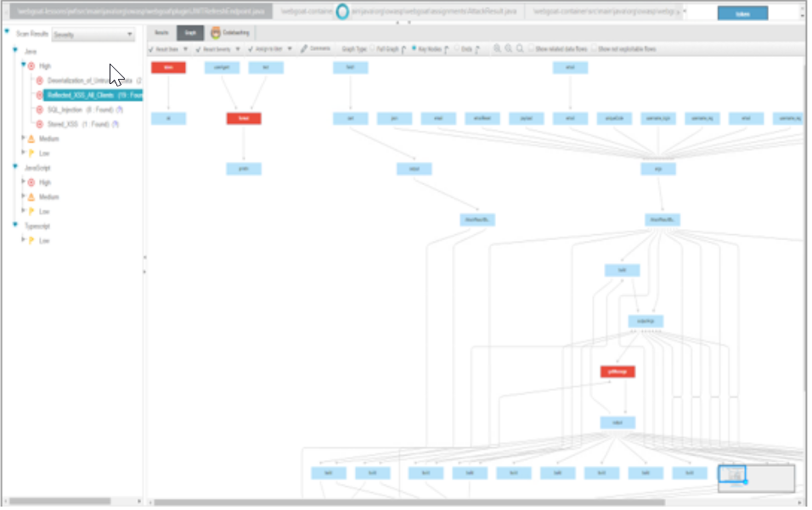The height and width of the screenshot is (510, 812).
Task: Click the Codebashing icon
Action: click(x=216, y=33)
